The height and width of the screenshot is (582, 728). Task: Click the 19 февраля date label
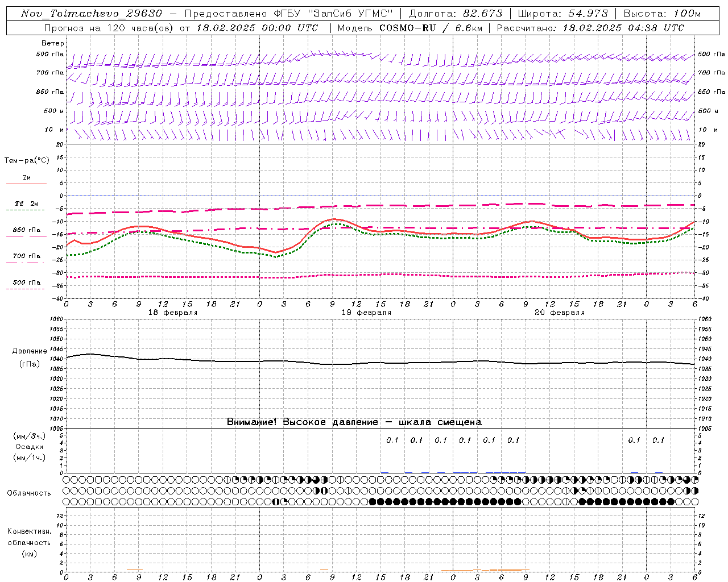[x=366, y=313]
